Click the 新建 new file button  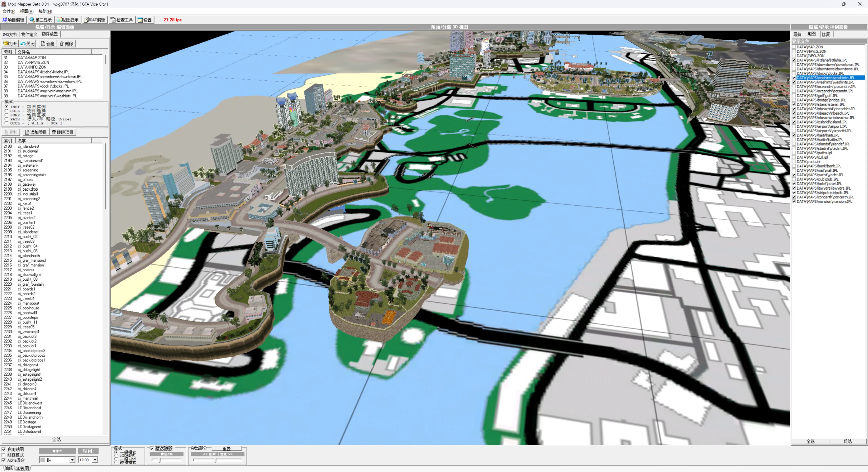(x=48, y=44)
